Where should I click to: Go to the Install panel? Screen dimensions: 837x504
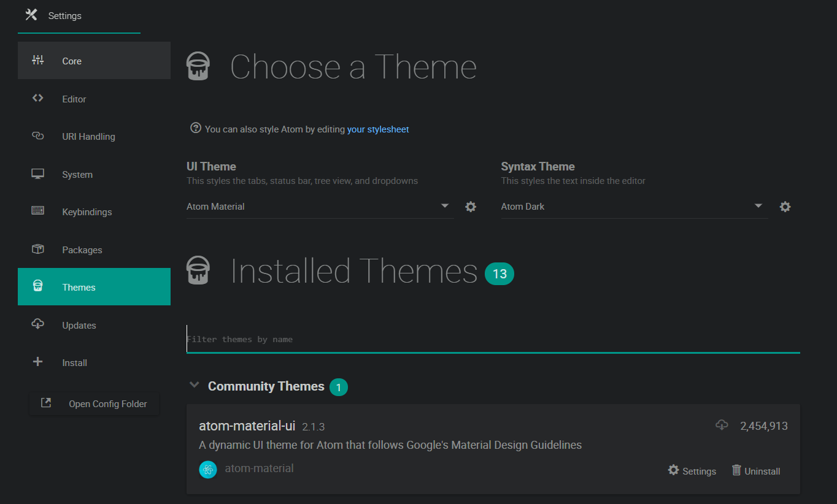point(94,362)
